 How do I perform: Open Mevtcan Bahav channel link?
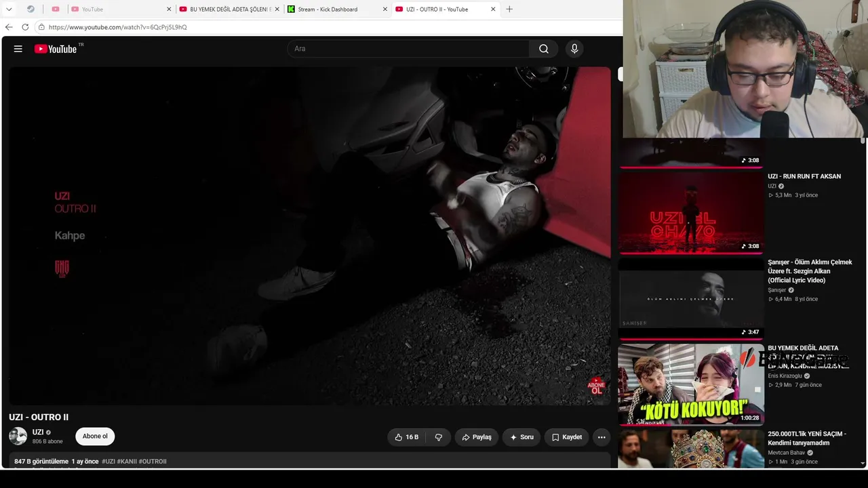point(787,453)
